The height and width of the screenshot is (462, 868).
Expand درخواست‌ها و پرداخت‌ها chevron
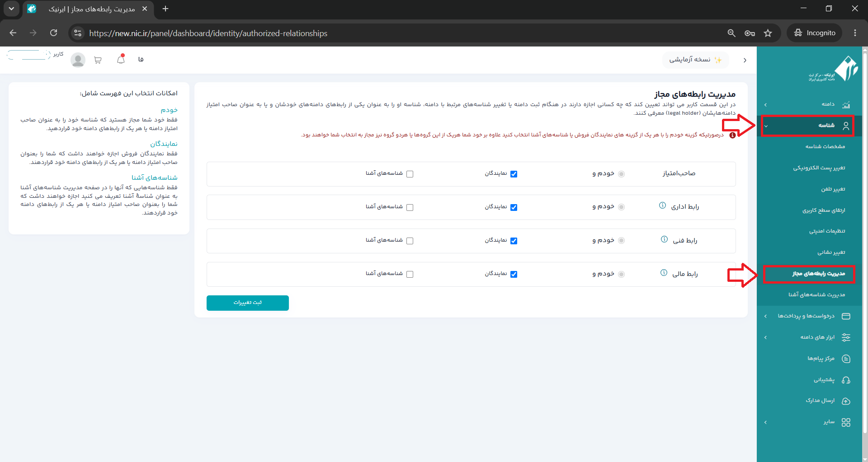click(765, 316)
